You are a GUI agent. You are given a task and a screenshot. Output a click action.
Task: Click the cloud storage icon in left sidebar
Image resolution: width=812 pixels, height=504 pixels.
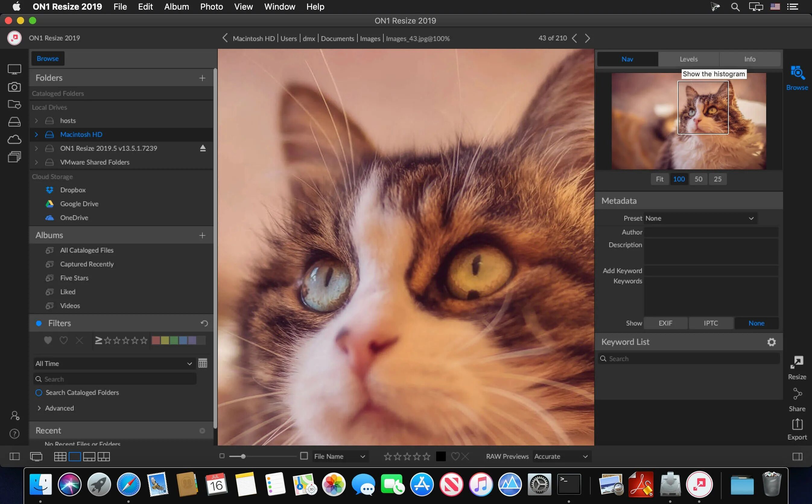pos(14,139)
